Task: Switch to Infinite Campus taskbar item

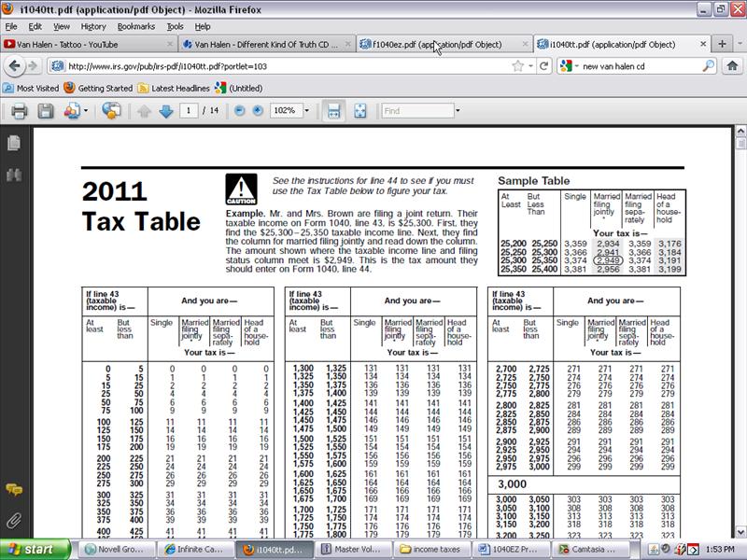Action: [x=195, y=549]
